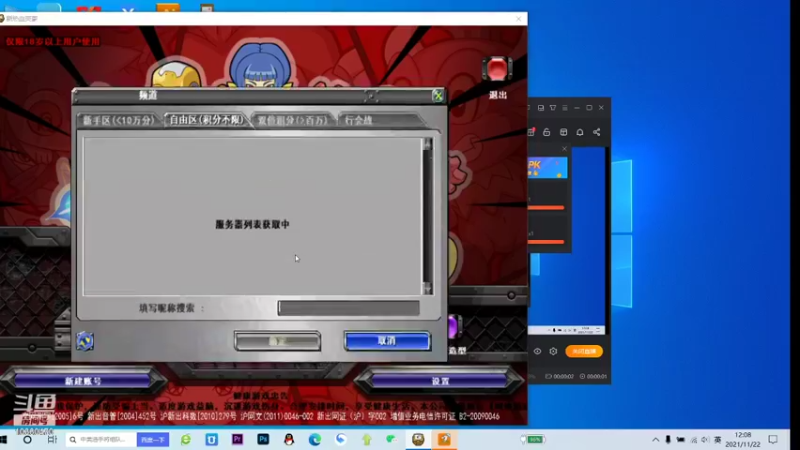This screenshot has width=800, height=450.
Task: Switch to the game app on the taskbar
Action: pos(418,439)
